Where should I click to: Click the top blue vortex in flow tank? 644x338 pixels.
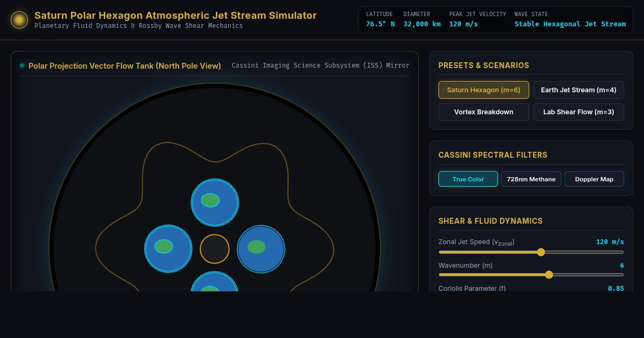click(215, 203)
